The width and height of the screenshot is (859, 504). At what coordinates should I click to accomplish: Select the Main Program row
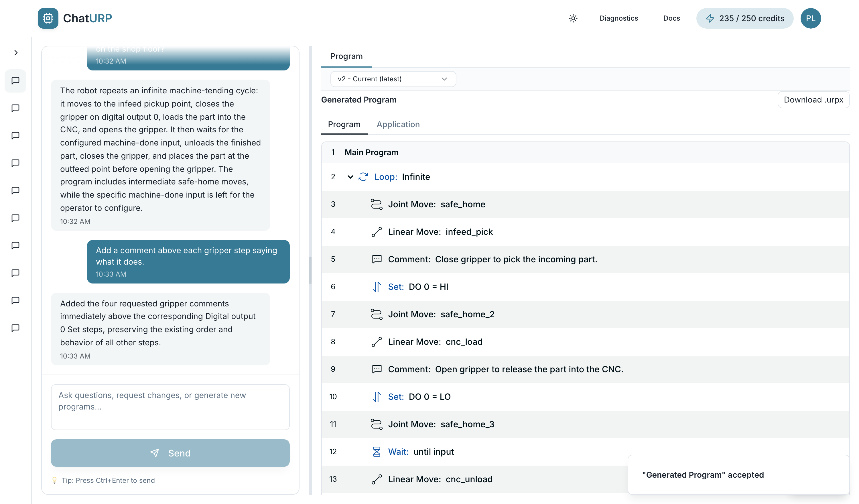[585, 152]
